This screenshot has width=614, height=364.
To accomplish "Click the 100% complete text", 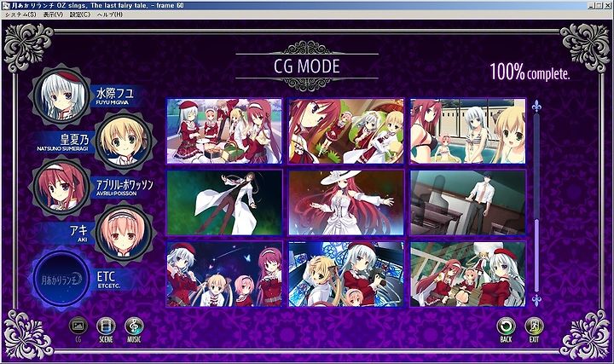I will (x=530, y=72).
